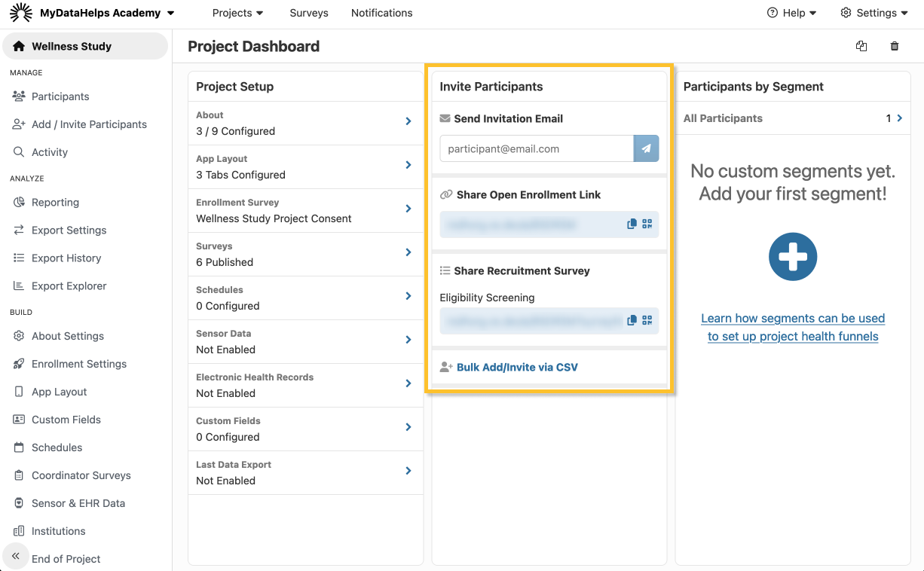The width and height of the screenshot is (924, 571).
Task: Click the copy project icon
Action: pyautogui.click(x=861, y=47)
